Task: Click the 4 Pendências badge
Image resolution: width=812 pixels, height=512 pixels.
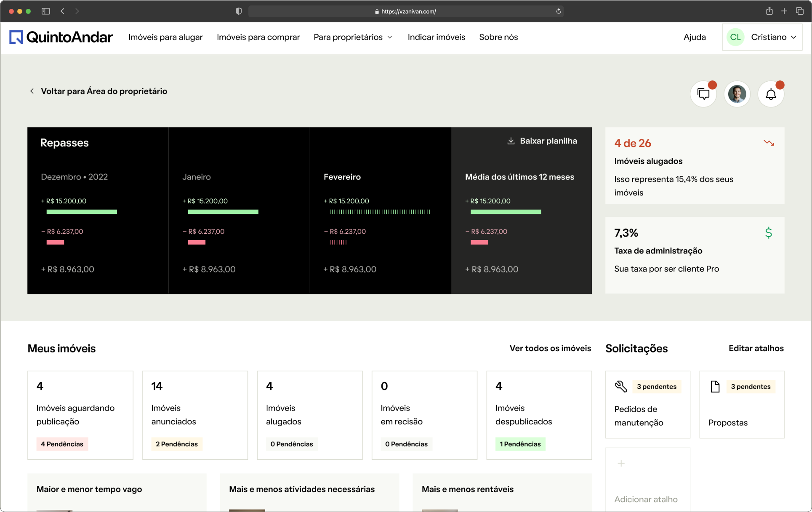Action: (x=62, y=444)
